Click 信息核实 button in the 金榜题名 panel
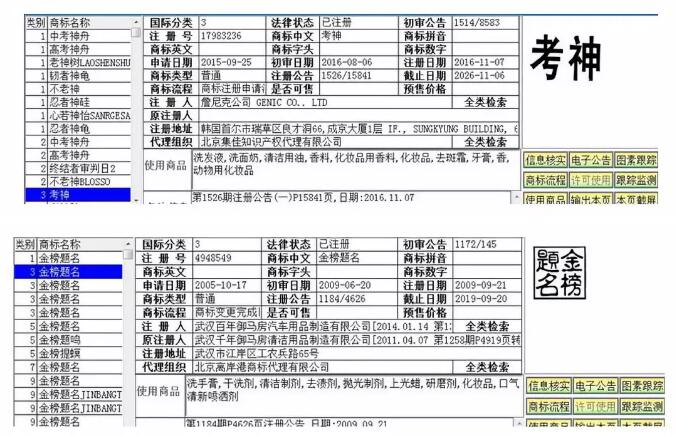Viewport: 676px width, 435px height. (x=549, y=385)
